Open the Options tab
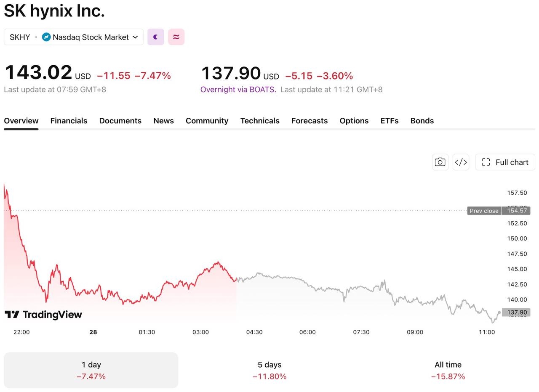Viewport: 539px width, 392px height. (354, 121)
